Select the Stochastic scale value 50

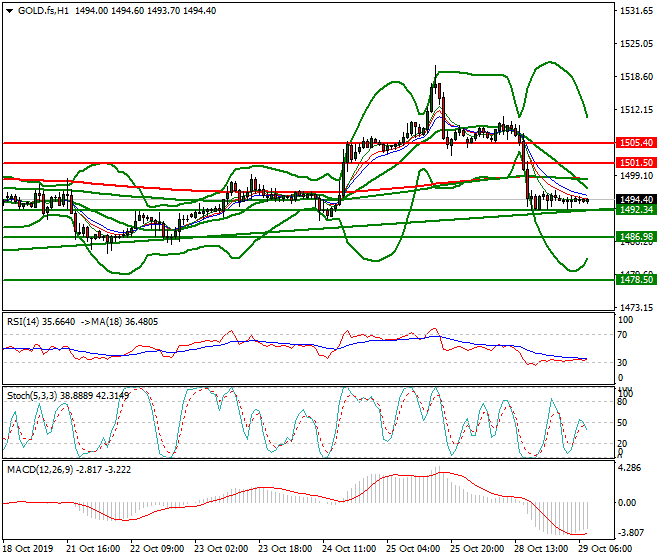(x=622, y=423)
